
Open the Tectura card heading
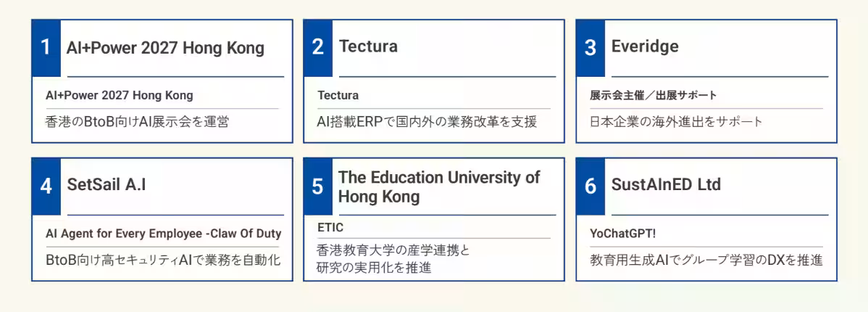[x=368, y=46]
